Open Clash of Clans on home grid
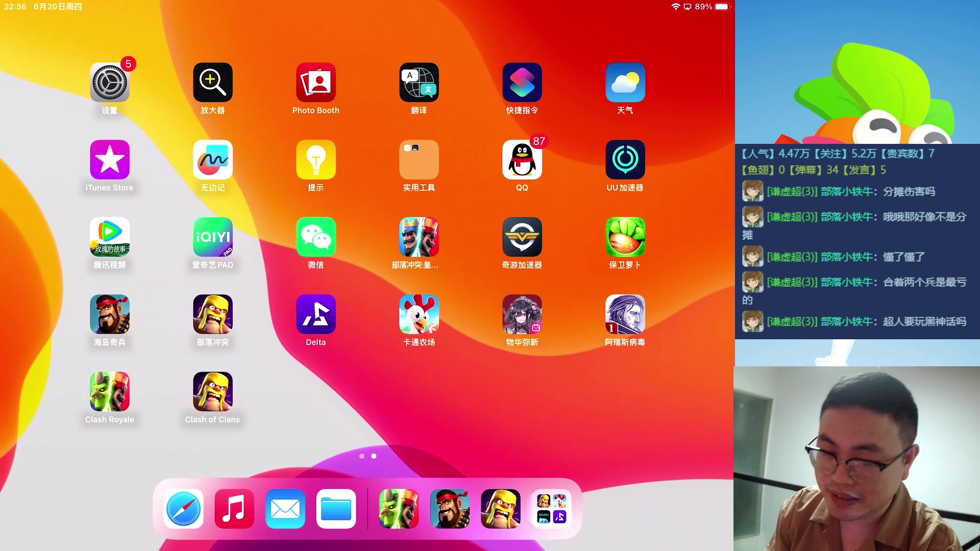The image size is (980, 551). 213,391
